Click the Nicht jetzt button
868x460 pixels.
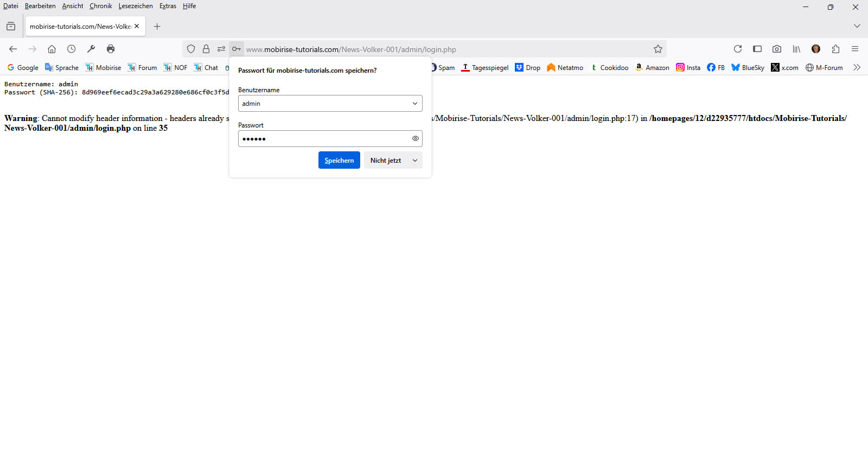pos(386,161)
